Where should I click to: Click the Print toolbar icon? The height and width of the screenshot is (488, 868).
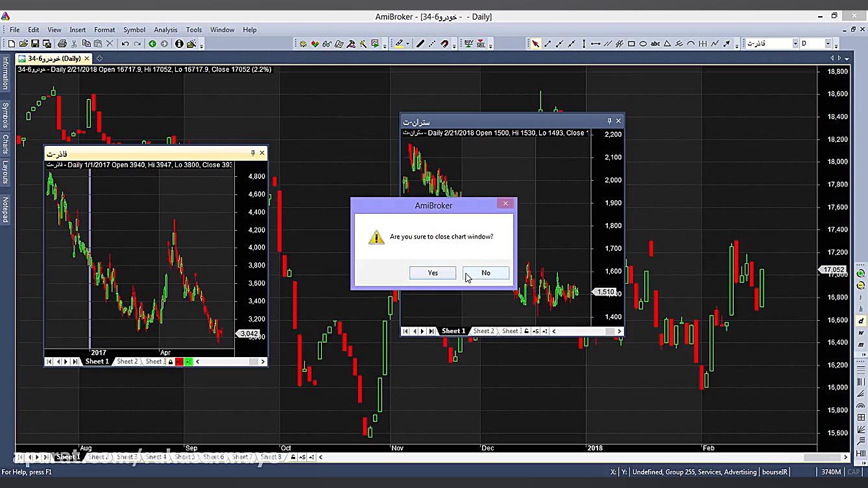[62, 44]
